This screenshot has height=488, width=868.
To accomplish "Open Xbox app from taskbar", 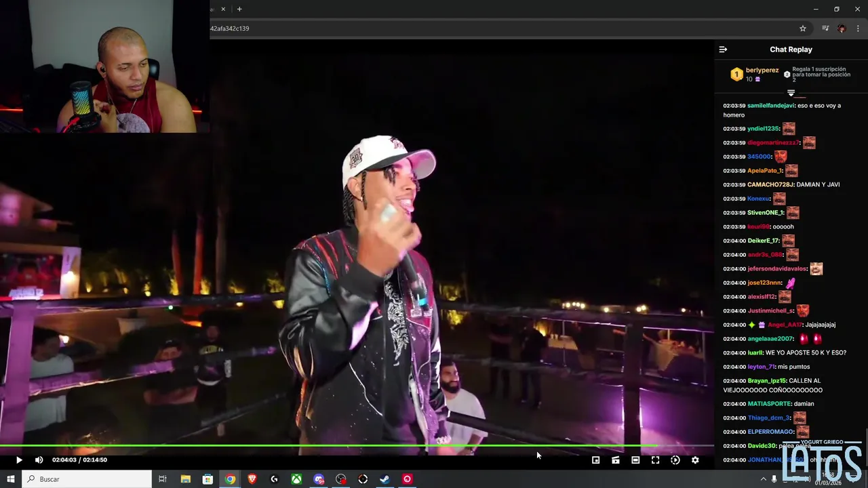I will pos(296,479).
